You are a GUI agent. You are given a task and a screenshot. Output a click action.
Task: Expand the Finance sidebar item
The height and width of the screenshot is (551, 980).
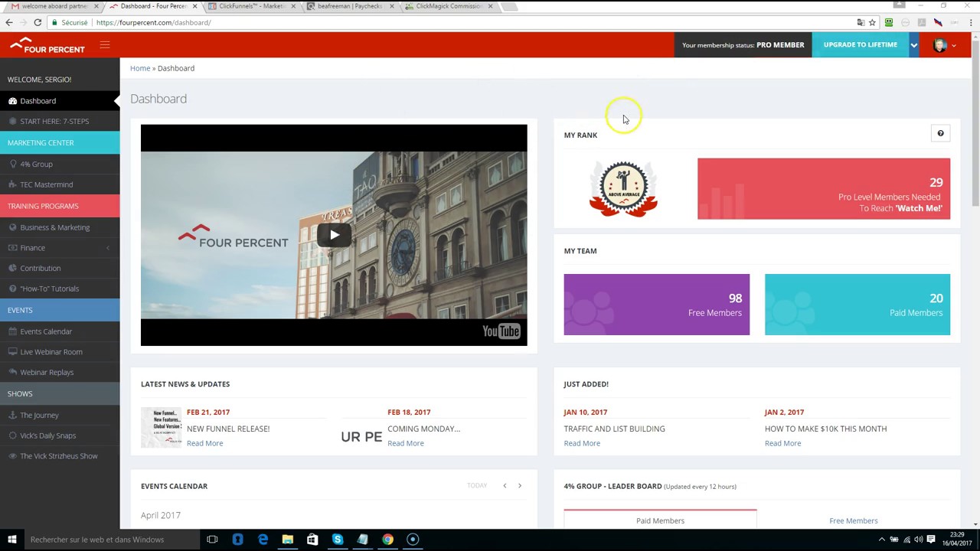60,248
